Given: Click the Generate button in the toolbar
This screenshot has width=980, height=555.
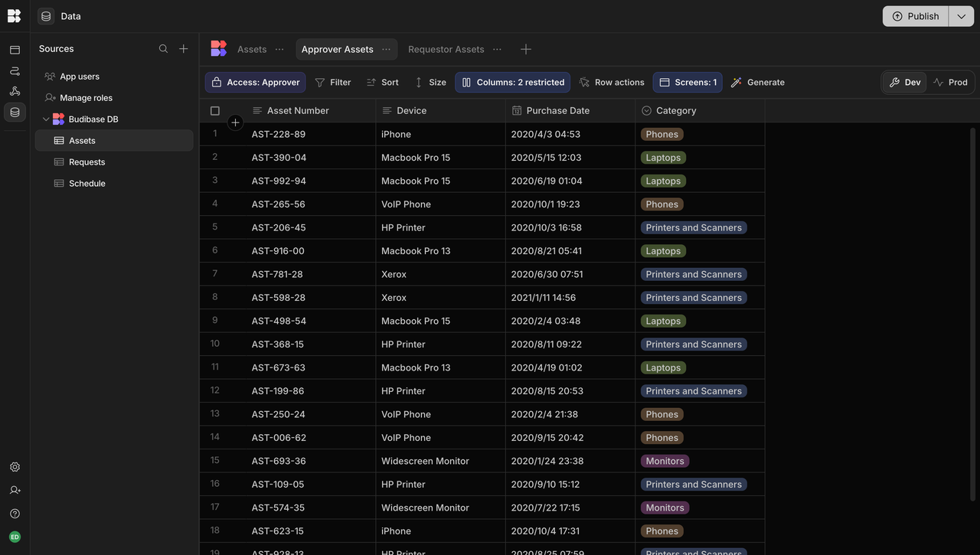Looking at the screenshot, I should (x=757, y=82).
